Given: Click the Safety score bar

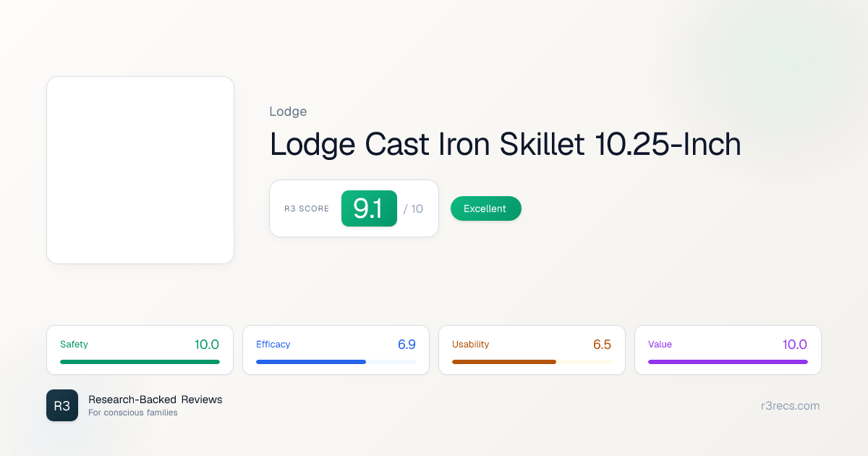Looking at the screenshot, I should tap(140, 361).
